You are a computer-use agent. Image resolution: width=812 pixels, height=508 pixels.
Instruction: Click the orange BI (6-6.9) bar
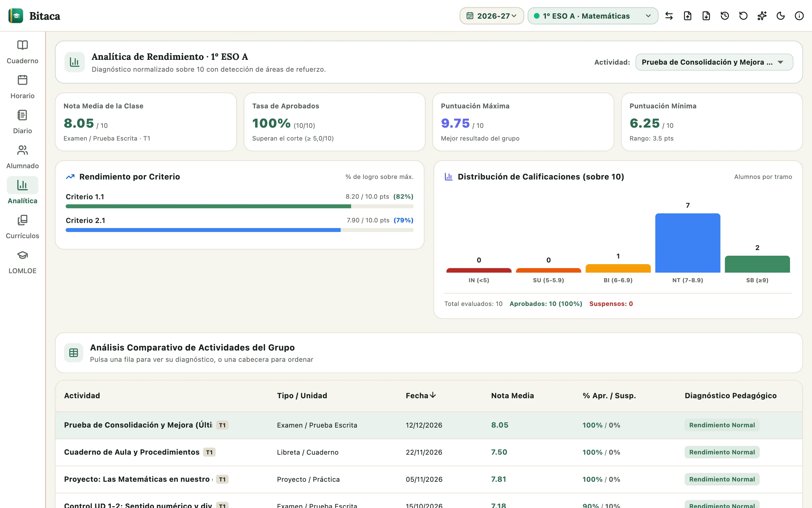click(x=618, y=268)
